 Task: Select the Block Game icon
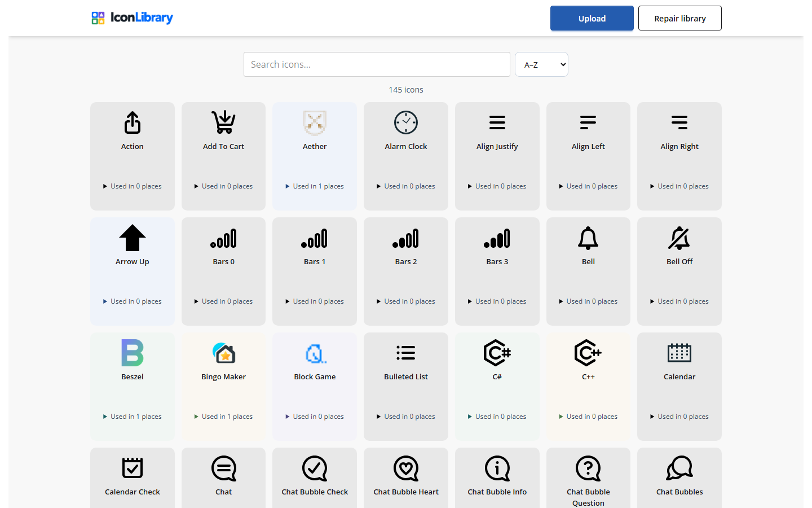point(315,353)
